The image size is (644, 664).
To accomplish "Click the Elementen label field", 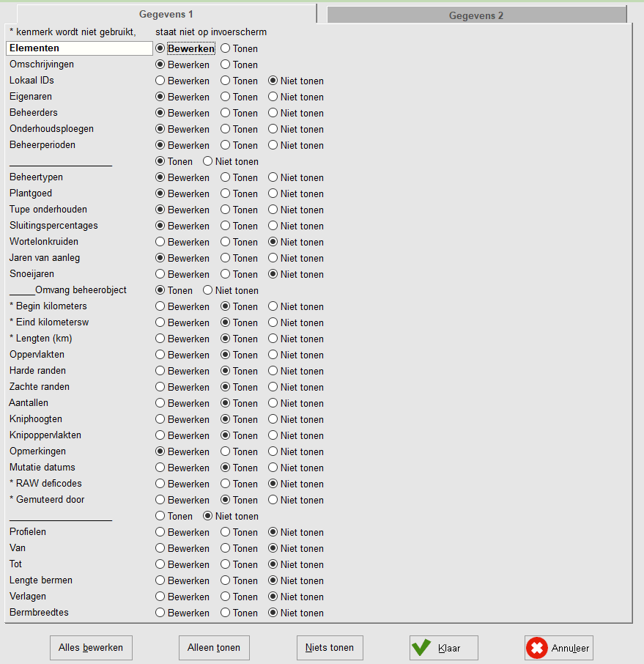I will pos(79,48).
